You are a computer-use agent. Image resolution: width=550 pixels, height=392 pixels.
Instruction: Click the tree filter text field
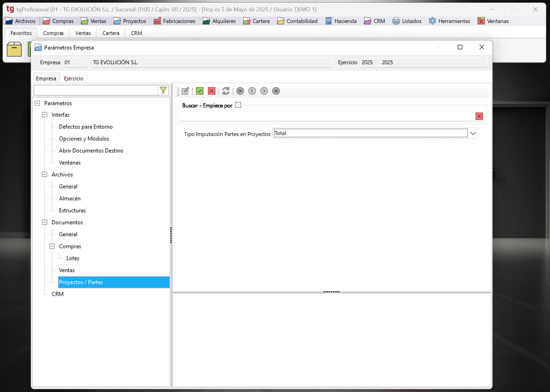(96, 90)
